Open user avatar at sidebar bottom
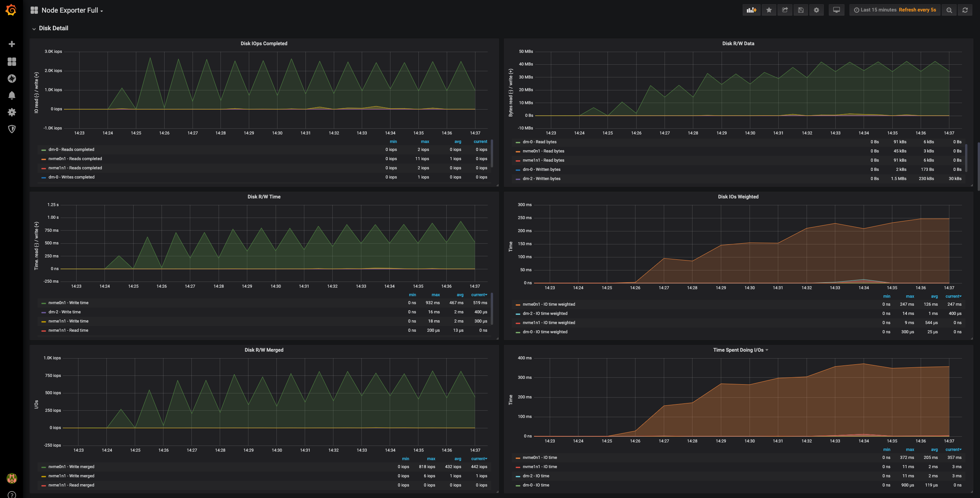Image resolution: width=980 pixels, height=498 pixels. [12, 478]
